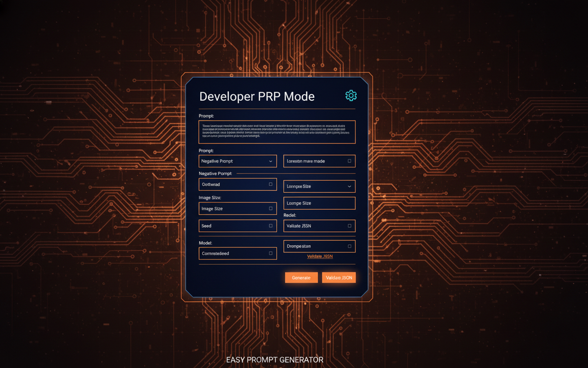Viewport: 588px width, 368px height.
Task: Toggle the checkbox beside the Model field
Action: click(x=271, y=253)
